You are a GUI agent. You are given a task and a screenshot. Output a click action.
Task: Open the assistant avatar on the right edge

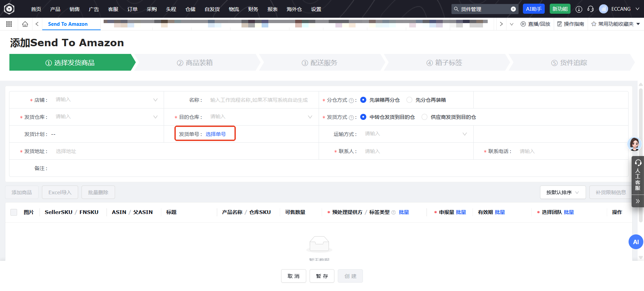[635, 144]
